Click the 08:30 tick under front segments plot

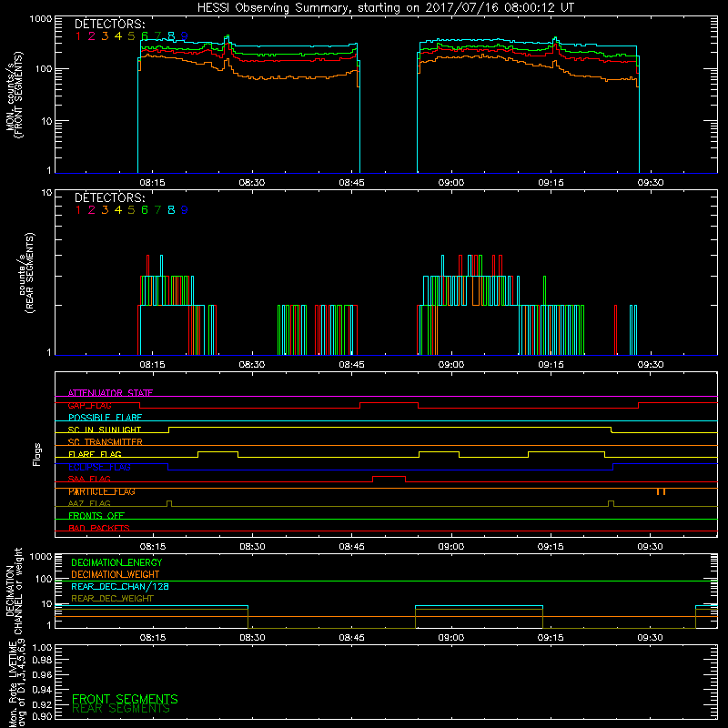click(x=252, y=183)
